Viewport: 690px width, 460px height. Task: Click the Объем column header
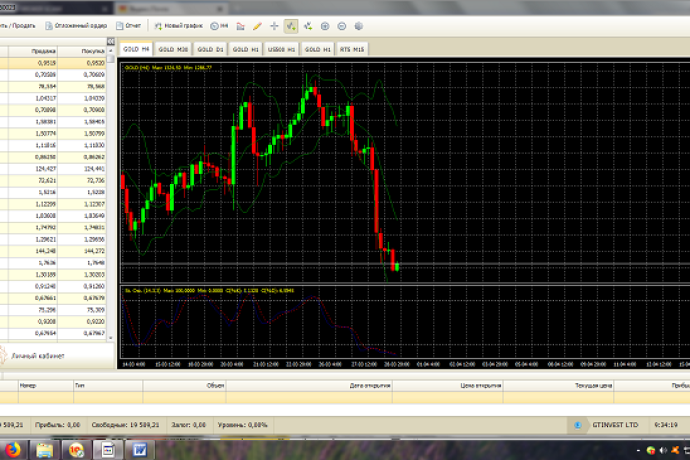click(x=184, y=386)
